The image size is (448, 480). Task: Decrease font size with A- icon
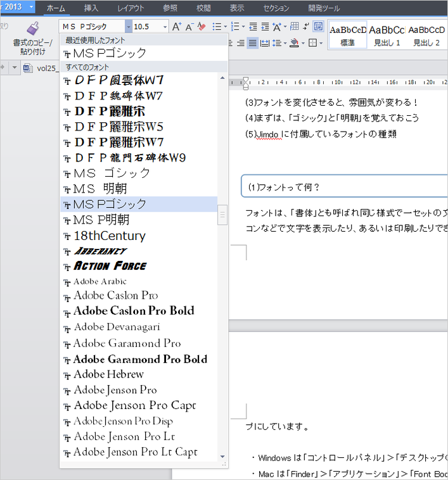point(189,27)
